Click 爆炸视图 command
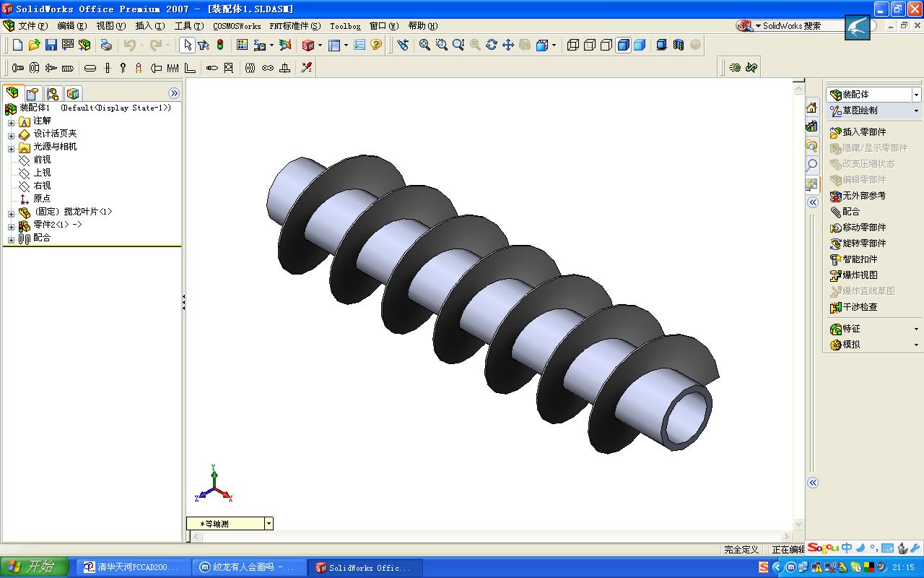This screenshot has height=578, width=924. (854, 275)
